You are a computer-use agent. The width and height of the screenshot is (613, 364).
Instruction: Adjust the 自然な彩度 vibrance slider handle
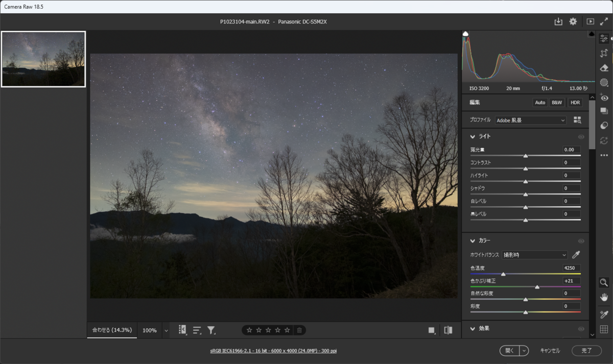(526, 300)
